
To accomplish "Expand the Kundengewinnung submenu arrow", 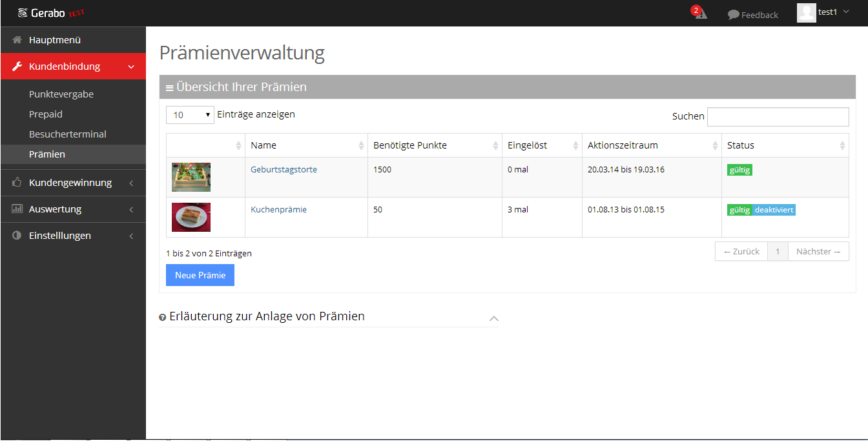I will [131, 183].
